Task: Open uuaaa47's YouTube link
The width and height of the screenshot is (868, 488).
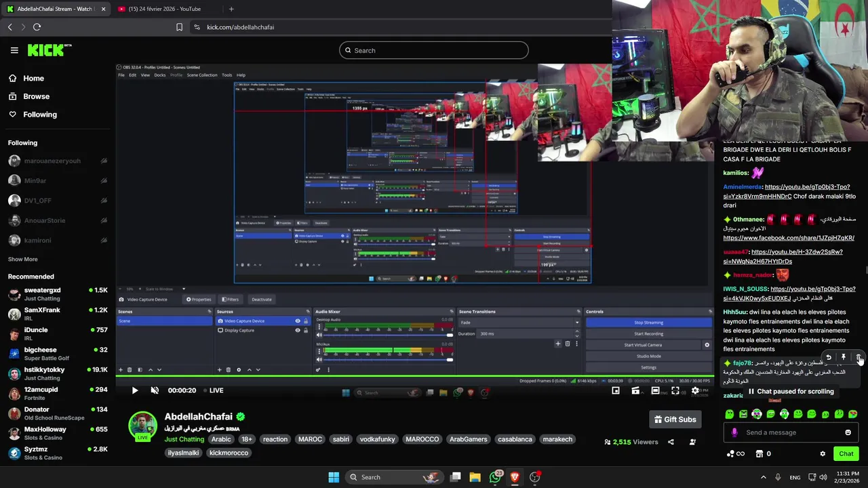Action: pos(783,256)
